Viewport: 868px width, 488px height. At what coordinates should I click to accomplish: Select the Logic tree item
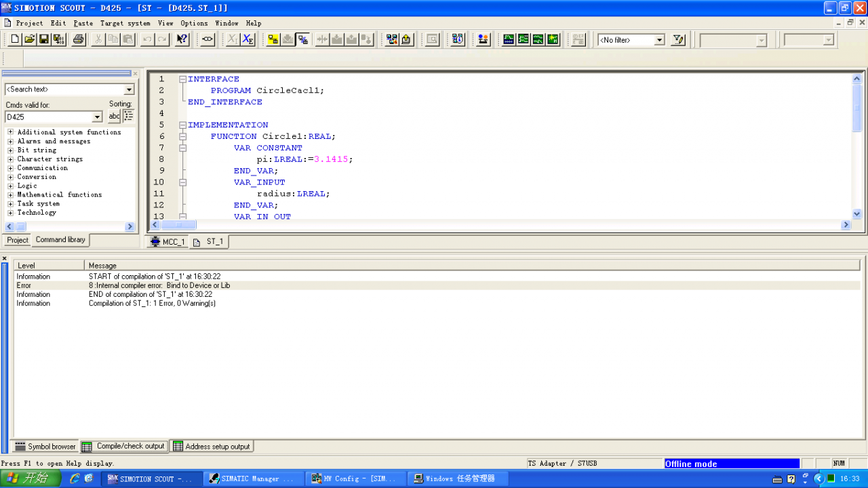point(27,186)
